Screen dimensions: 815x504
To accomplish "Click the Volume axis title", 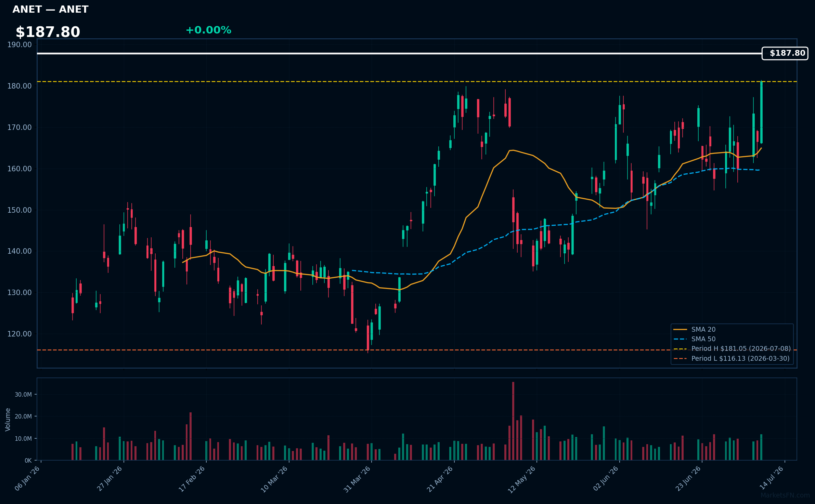I will pyautogui.click(x=8, y=420).
